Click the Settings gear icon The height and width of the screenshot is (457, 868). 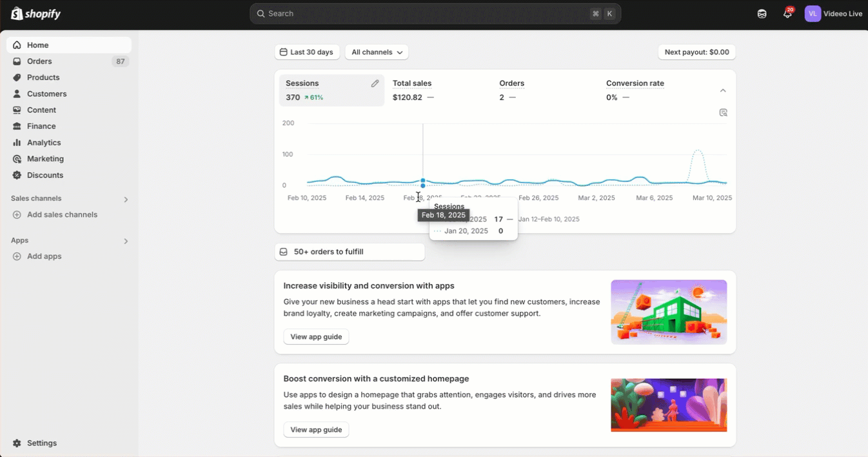(17, 443)
